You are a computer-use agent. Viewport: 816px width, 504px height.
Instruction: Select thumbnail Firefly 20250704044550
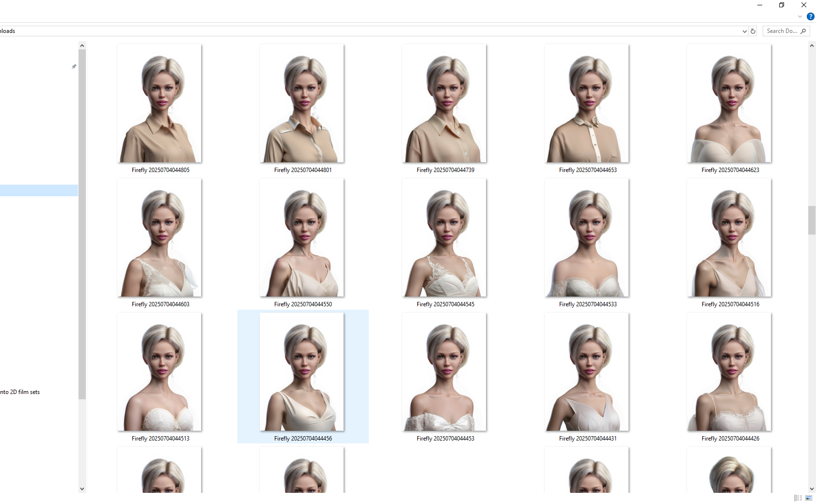tap(302, 237)
